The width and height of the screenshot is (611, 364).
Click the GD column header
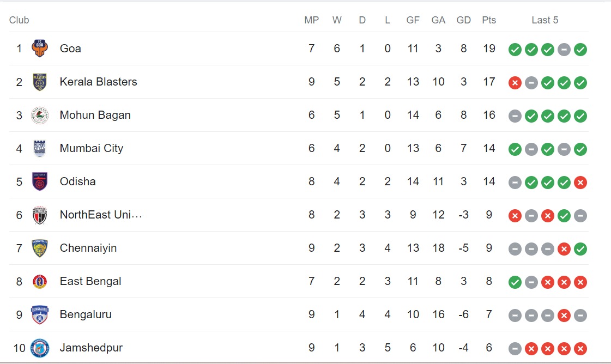coord(463,20)
